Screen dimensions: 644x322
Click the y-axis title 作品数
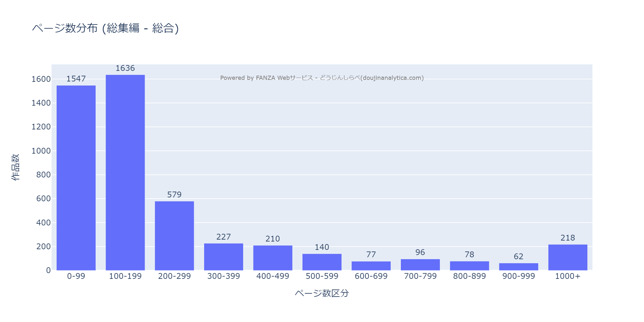[15, 167]
